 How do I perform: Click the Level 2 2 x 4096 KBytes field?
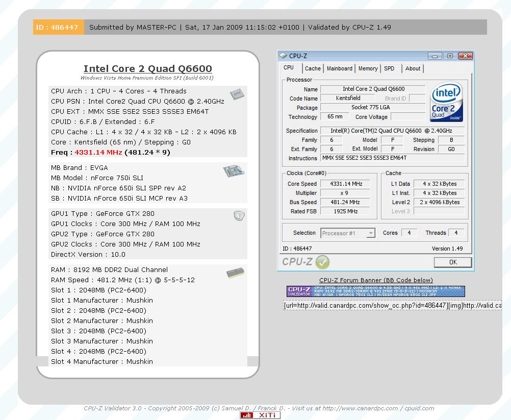tap(439, 202)
